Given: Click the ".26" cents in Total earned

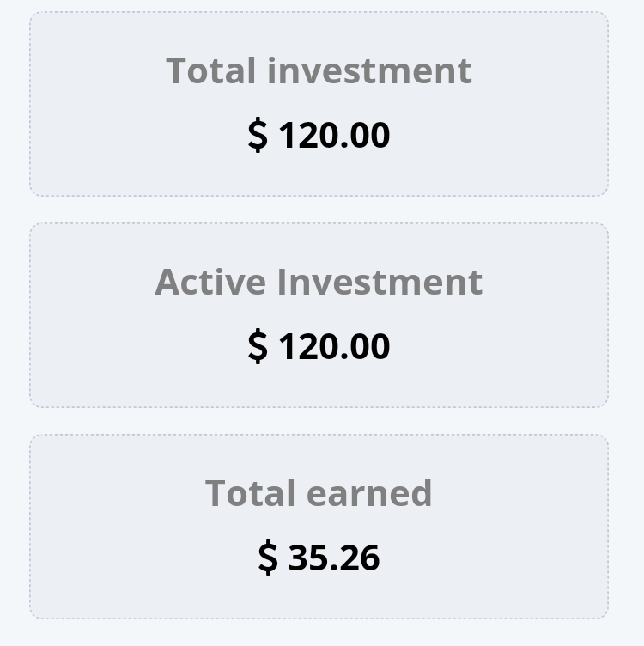Looking at the screenshot, I should point(359,558).
